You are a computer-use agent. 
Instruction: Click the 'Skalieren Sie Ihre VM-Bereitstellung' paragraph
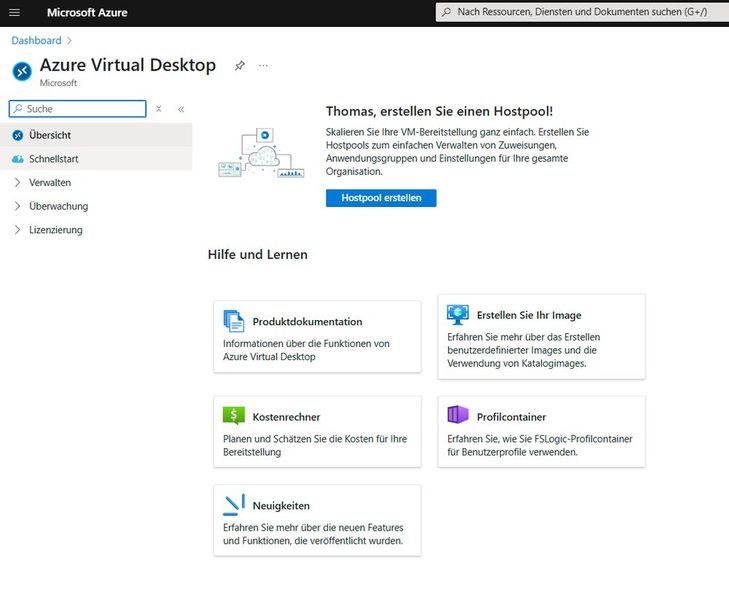point(457,152)
